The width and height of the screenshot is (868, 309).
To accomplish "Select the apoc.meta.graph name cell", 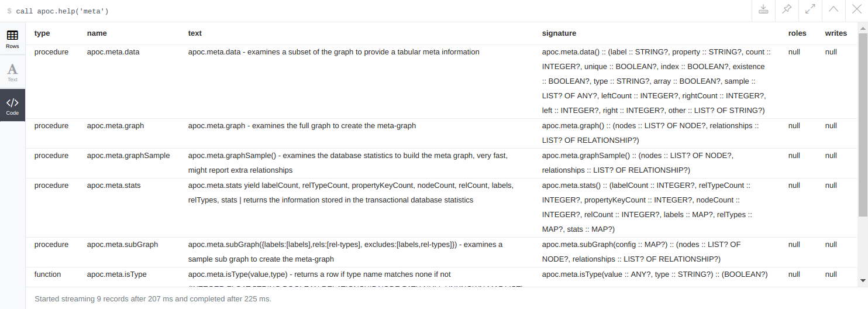I will tap(115, 126).
